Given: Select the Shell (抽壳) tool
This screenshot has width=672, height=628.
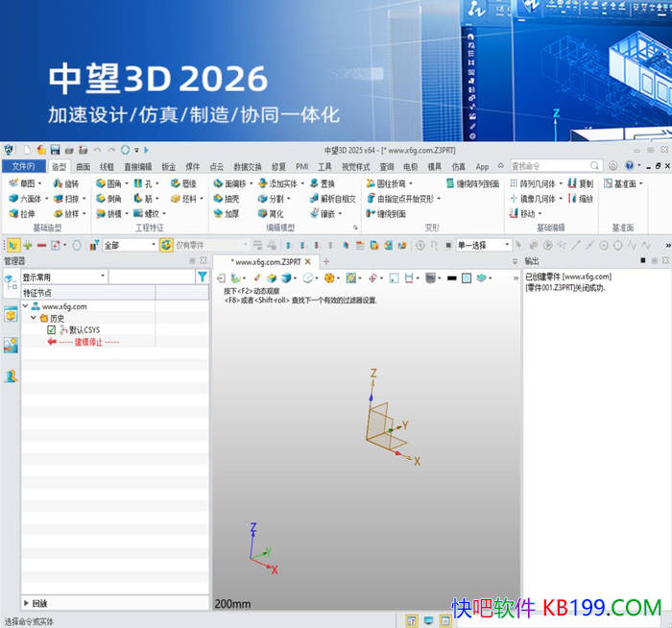Looking at the screenshot, I should click(227, 199).
